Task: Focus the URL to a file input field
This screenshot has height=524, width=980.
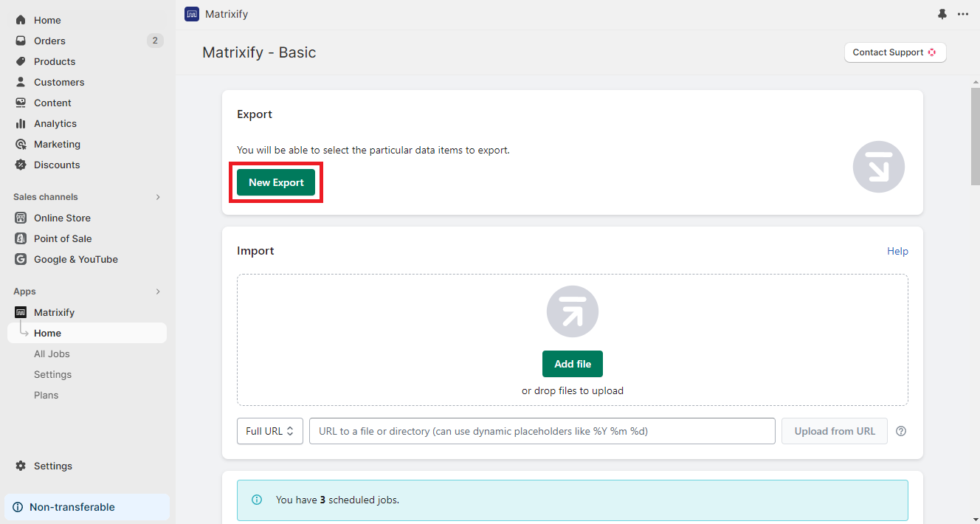Action: tap(542, 431)
